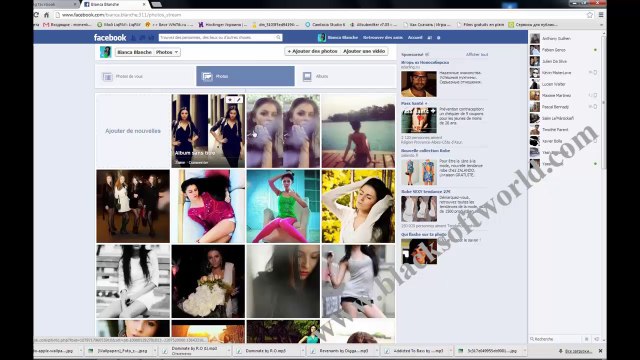
Task: Click Chrome home button
Action: (x=47, y=15)
